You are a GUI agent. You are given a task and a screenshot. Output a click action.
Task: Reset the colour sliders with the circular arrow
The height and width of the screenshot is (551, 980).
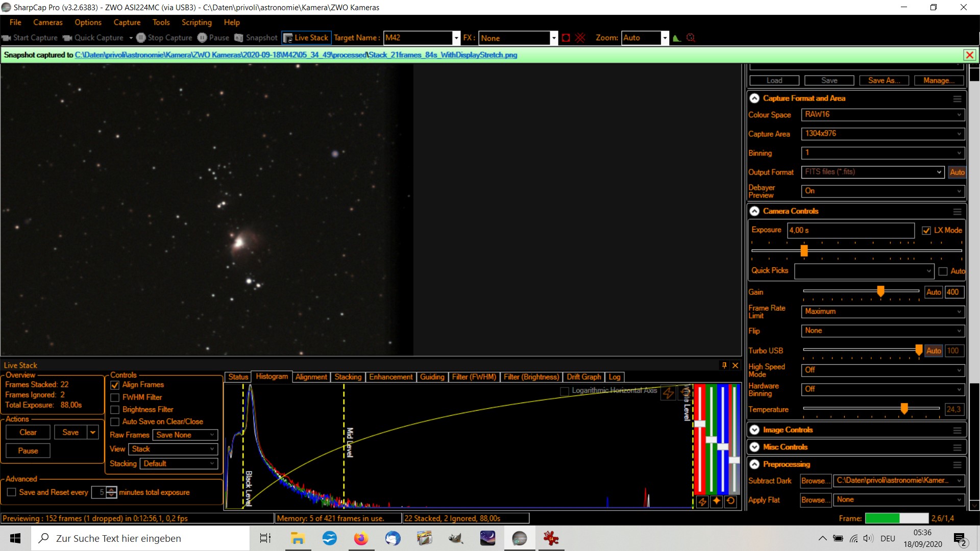coord(730,502)
